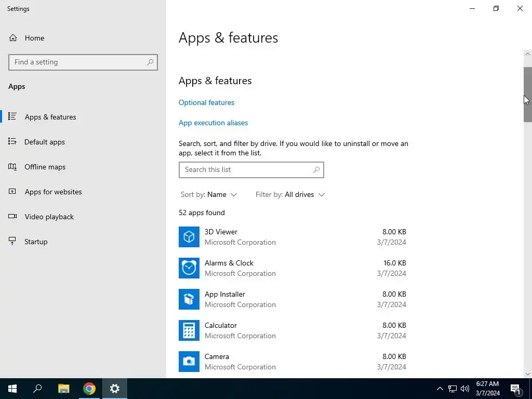Click the Video playback sidebar icon

[x=12, y=216]
